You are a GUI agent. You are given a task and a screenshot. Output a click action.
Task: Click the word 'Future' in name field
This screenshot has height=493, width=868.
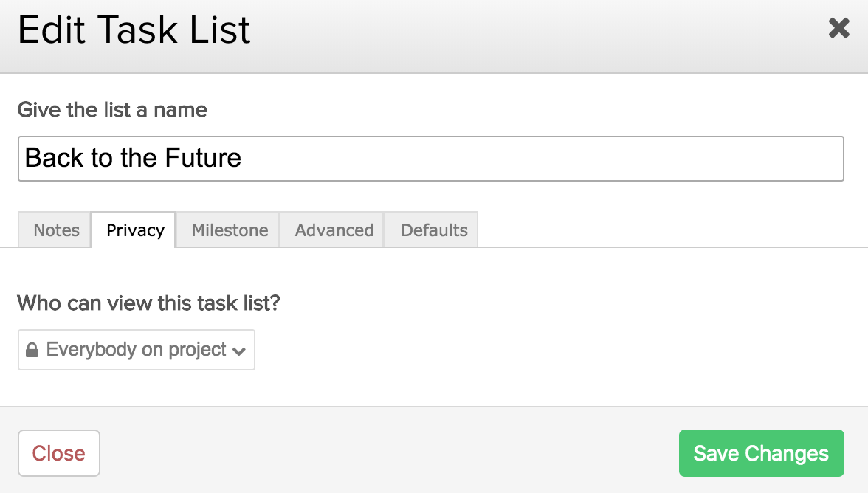203,158
